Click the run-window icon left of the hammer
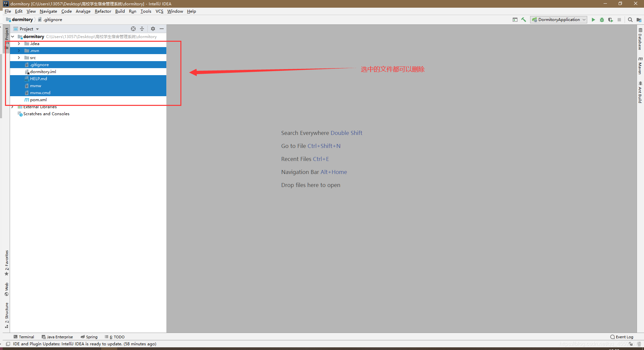The height and width of the screenshot is (350, 644). pos(515,20)
